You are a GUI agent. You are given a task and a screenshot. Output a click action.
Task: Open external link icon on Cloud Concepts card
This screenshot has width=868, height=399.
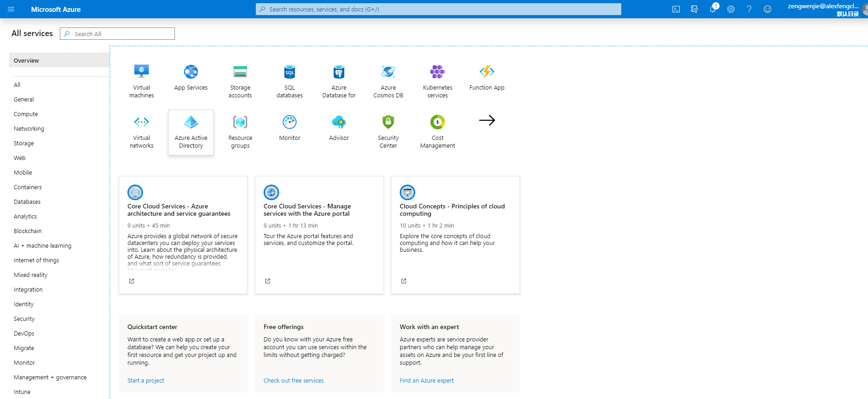point(404,281)
